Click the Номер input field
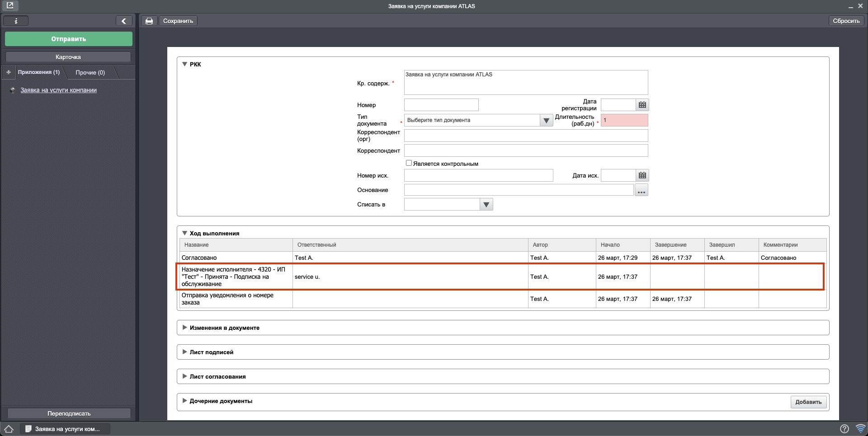The height and width of the screenshot is (436, 868). coord(441,105)
